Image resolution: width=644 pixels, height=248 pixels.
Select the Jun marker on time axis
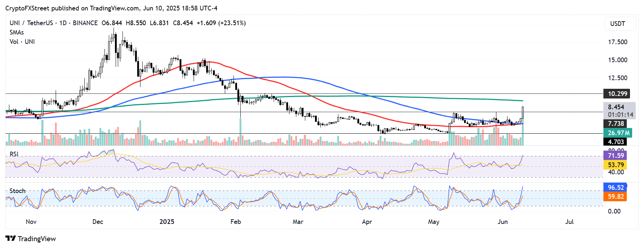pyautogui.click(x=502, y=222)
